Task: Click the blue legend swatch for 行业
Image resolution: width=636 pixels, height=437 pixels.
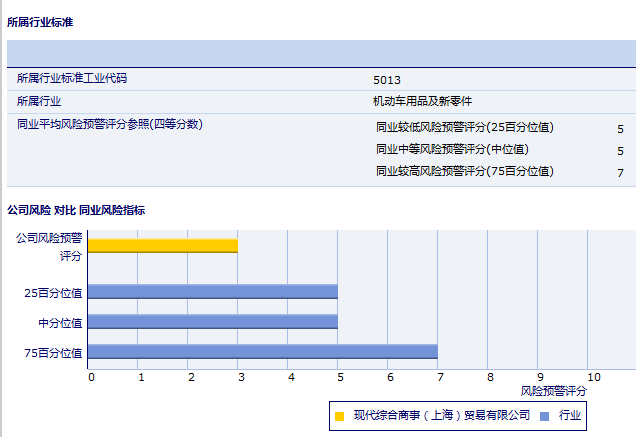Action: point(544,416)
